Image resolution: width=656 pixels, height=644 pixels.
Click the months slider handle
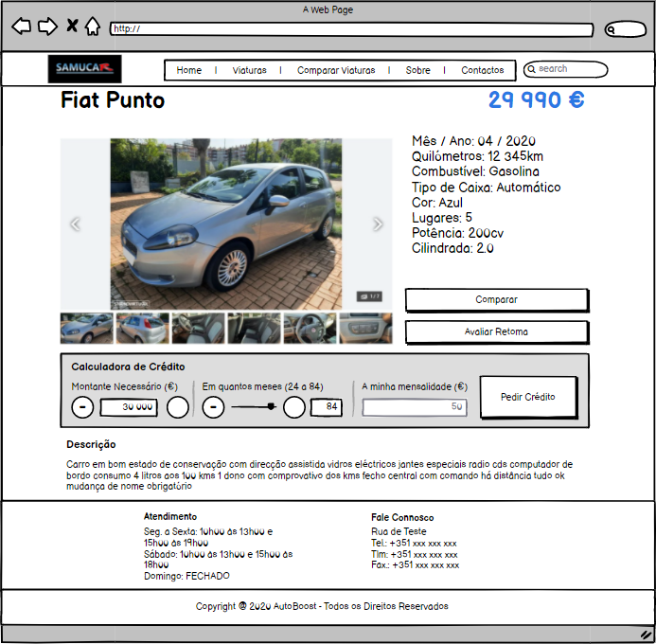pyautogui.click(x=271, y=407)
